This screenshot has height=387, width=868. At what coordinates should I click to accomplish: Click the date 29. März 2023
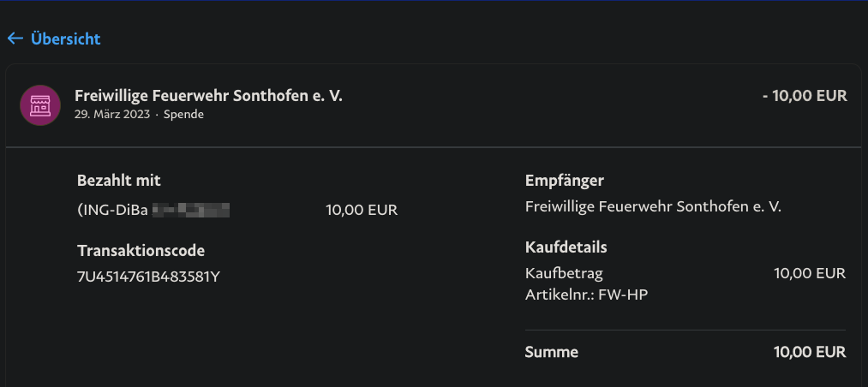tap(112, 114)
